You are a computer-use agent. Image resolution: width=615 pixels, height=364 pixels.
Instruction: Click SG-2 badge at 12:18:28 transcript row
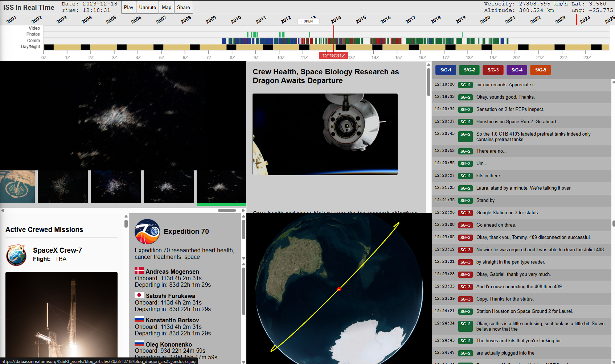pos(465,85)
